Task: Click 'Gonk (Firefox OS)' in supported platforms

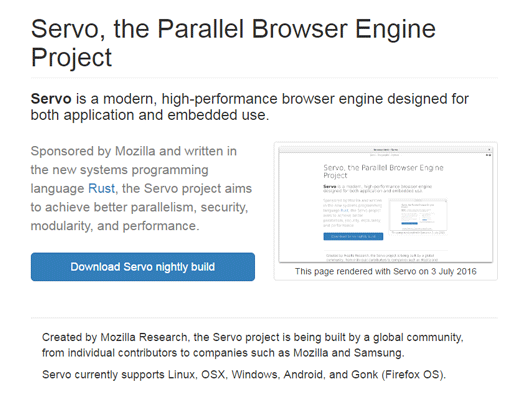Action: coord(398,374)
